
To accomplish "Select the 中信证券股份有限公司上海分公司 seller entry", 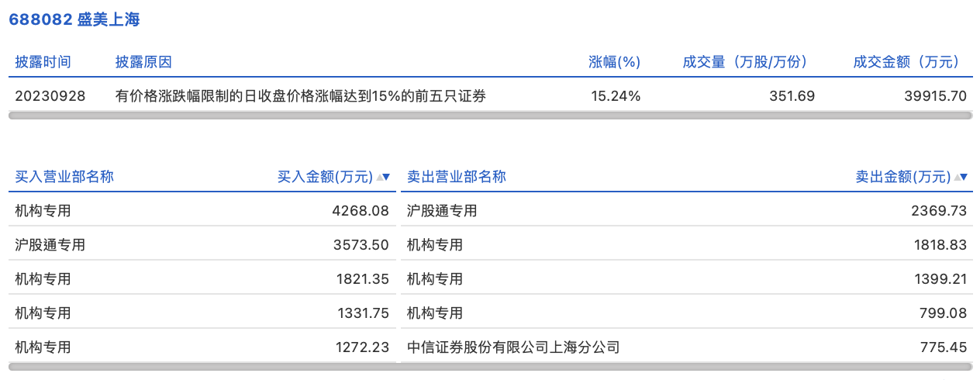I will click(513, 347).
